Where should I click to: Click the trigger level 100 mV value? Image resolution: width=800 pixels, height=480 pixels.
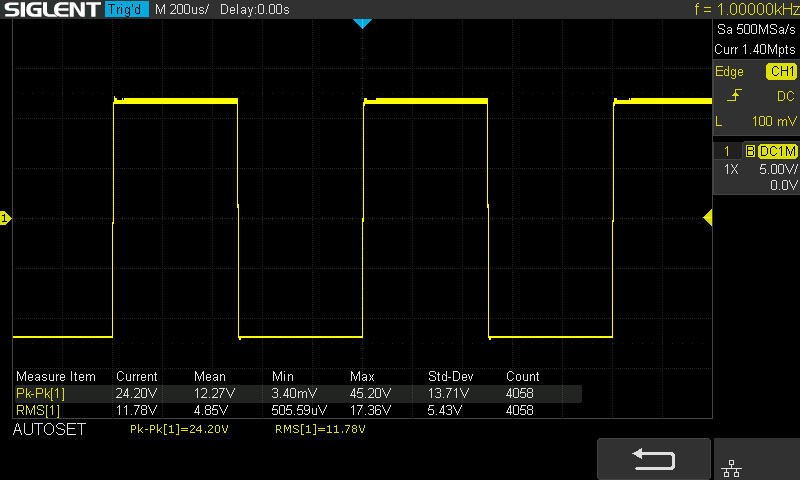click(774, 121)
